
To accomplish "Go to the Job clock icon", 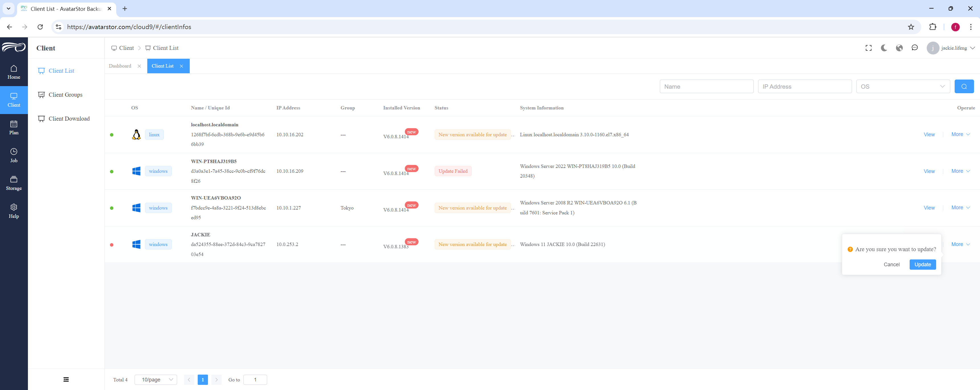I will (x=14, y=152).
